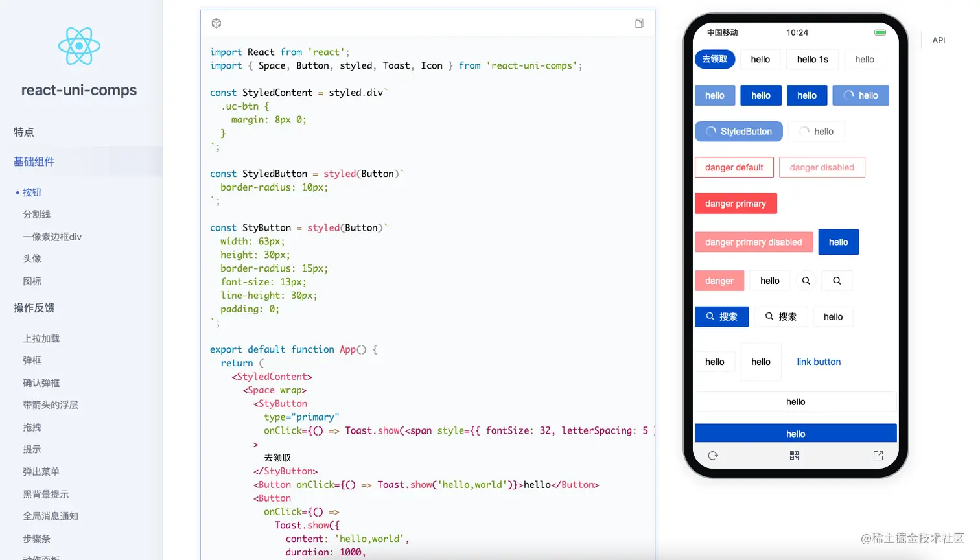Click the code line "import React from 'react';"
Screen dimensions: 980x560
[280, 52]
